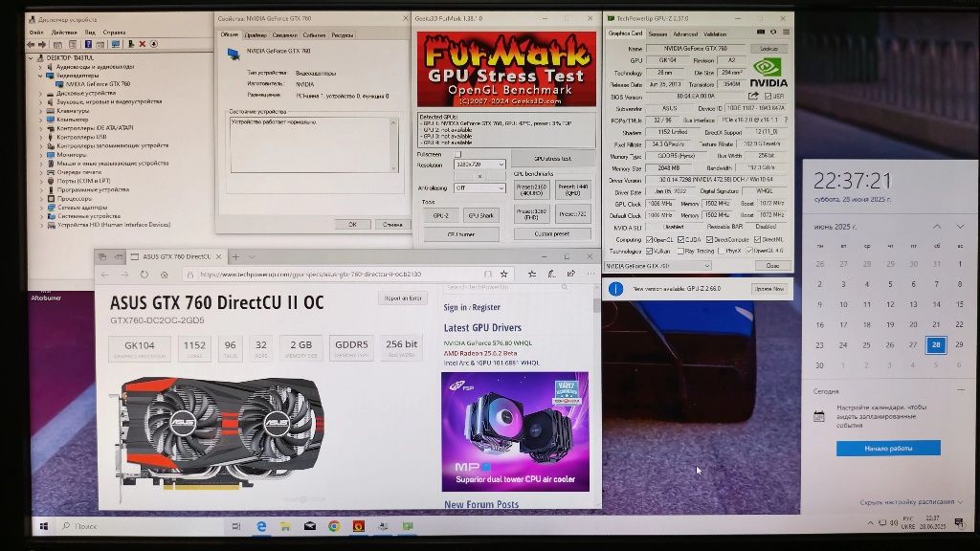Expand the Мониторы tree node

click(40, 154)
